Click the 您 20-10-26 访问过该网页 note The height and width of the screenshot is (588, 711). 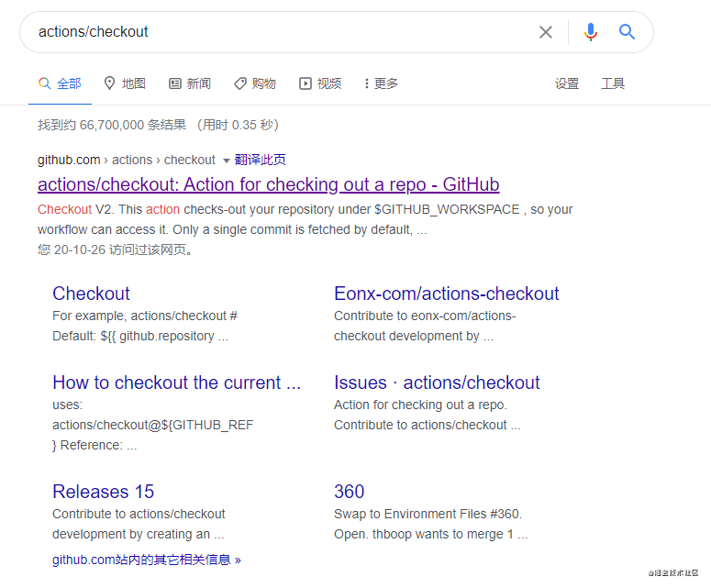(x=116, y=250)
